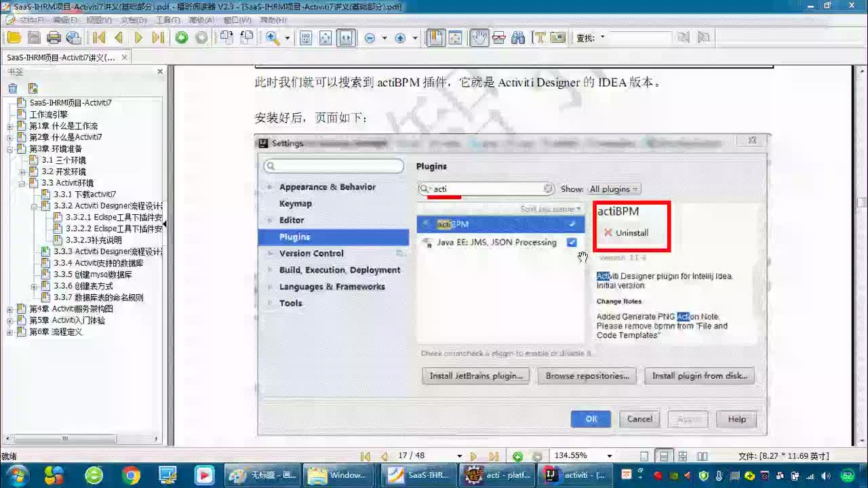868x488 pixels.
Task: Jump to last page via toolbar arrow
Action: (158, 38)
